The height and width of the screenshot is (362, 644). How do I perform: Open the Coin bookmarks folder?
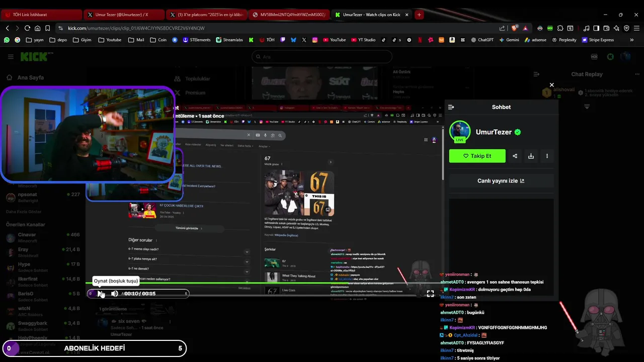point(158,40)
